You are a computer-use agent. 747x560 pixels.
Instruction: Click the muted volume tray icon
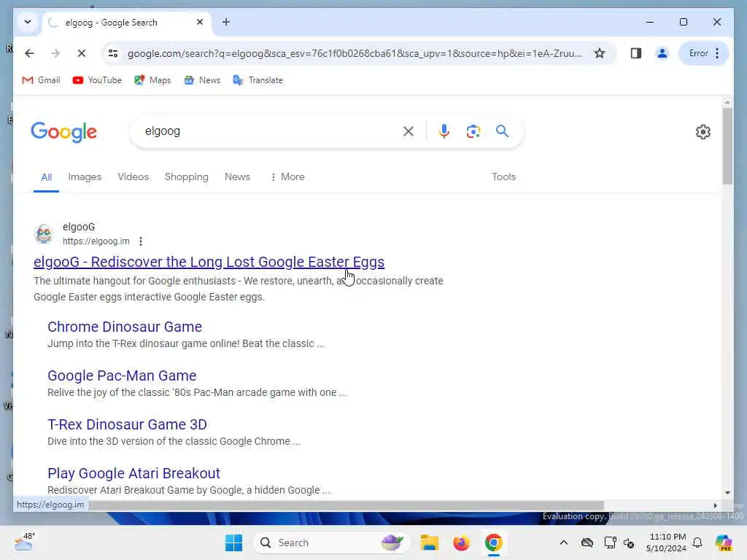pos(629,542)
